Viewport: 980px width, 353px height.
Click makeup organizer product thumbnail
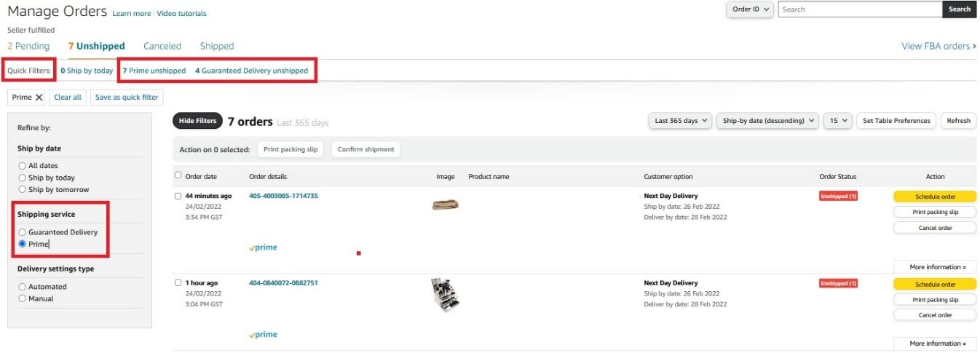[x=445, y=296]
